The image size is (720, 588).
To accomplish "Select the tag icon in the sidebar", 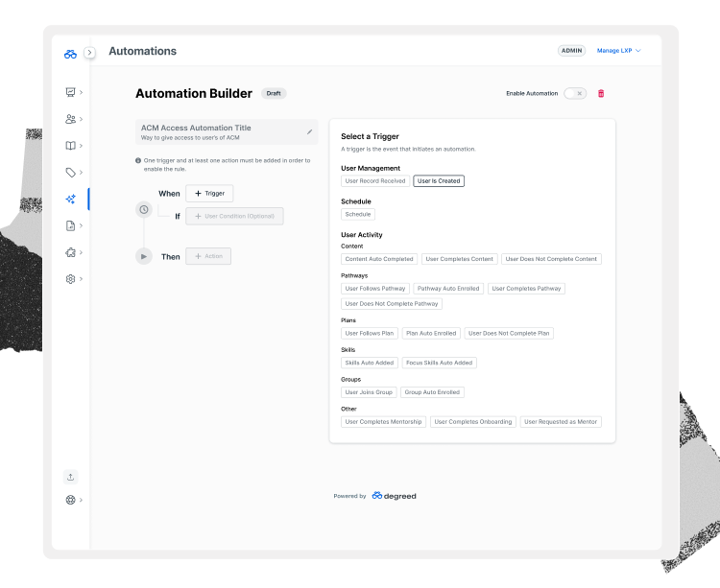I will [x=71, y=173].
